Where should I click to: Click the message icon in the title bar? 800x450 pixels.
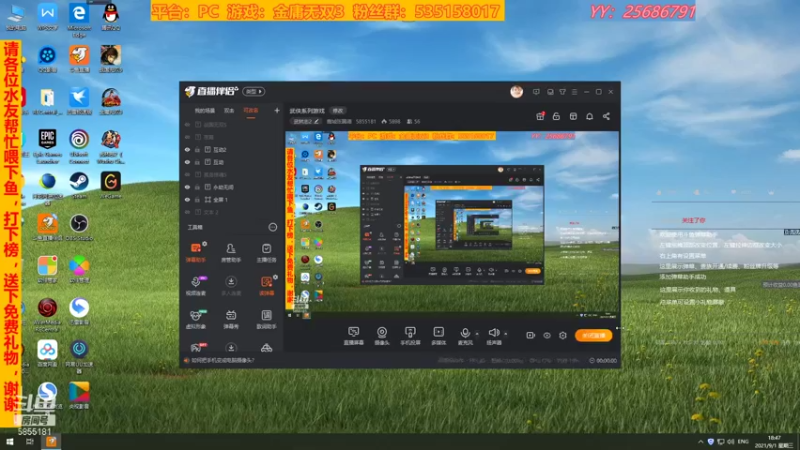[536, 92]
